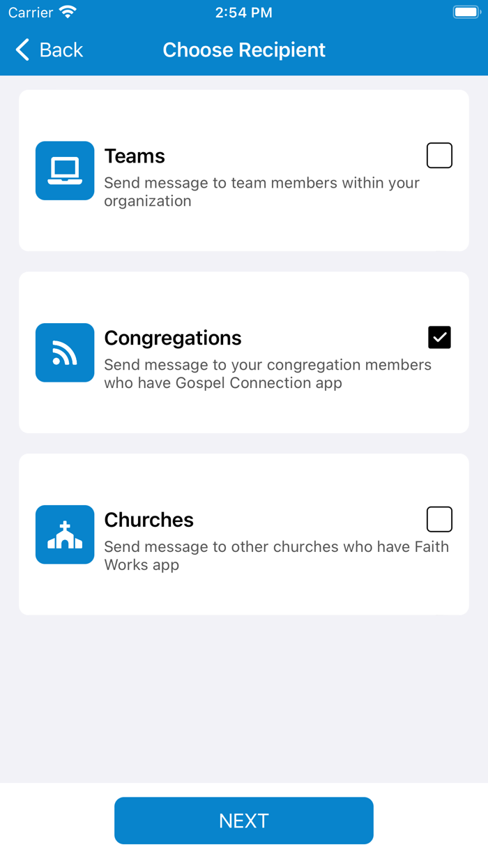488x868 pixels.
Task: Uncheck the Congregations checkbox
Action: point(439,337)
